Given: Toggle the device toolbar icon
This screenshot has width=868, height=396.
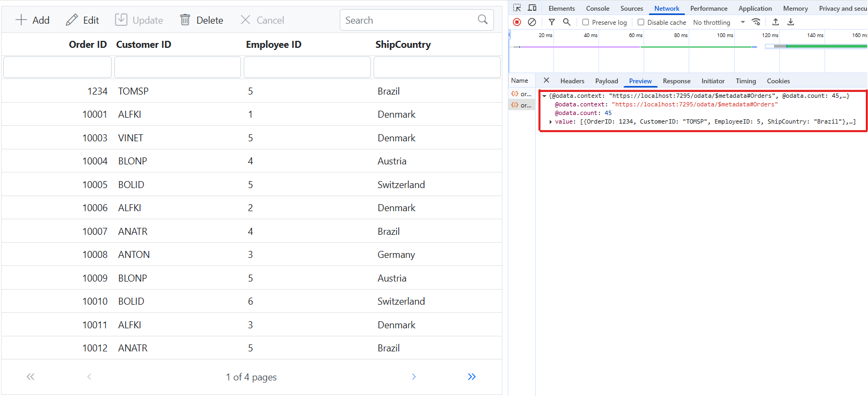Looking at the screenshot, I should [x=532, y=8].
